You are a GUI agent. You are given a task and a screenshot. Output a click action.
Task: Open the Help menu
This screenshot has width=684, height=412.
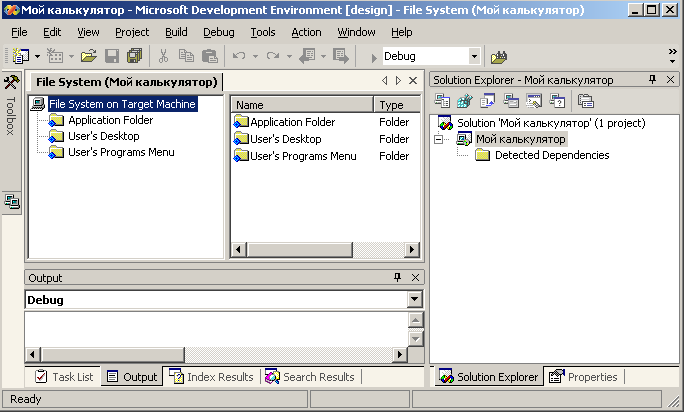[x=401, y=32]
